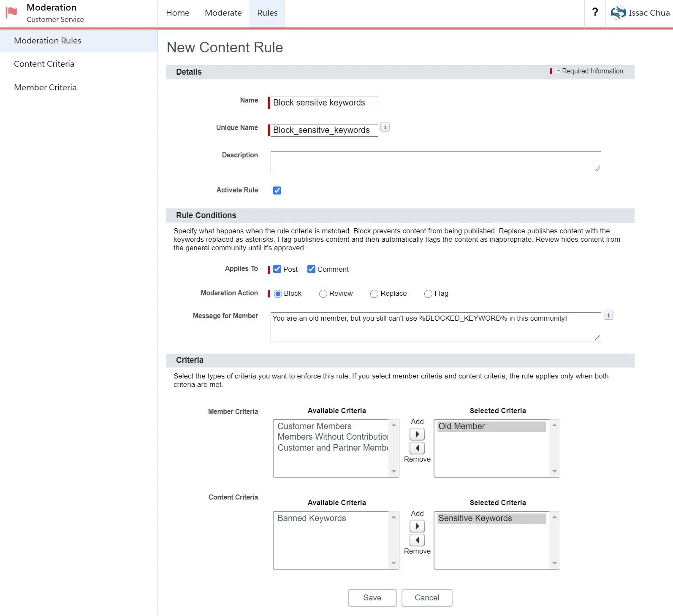The height and width of the screenshot is (616, 673).
Task: Click the Issac Chua user name
Action: point(649,13)
